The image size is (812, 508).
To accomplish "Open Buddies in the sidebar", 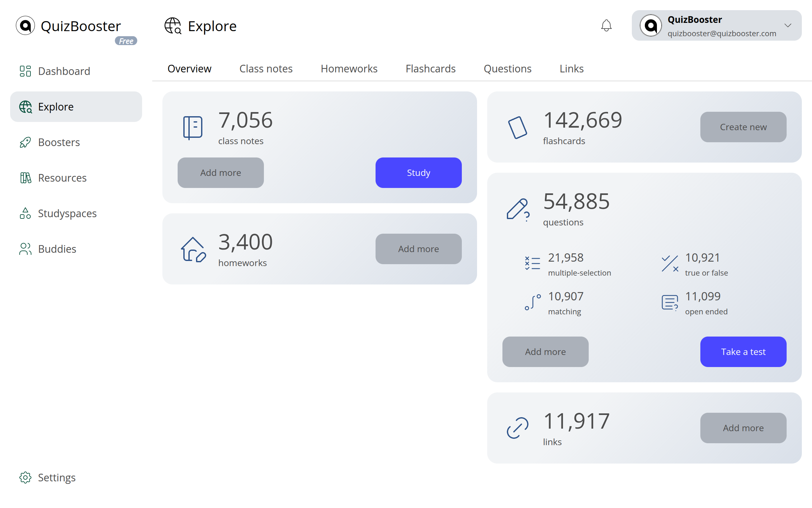I will pyautogui.click(x=76, y=249).
